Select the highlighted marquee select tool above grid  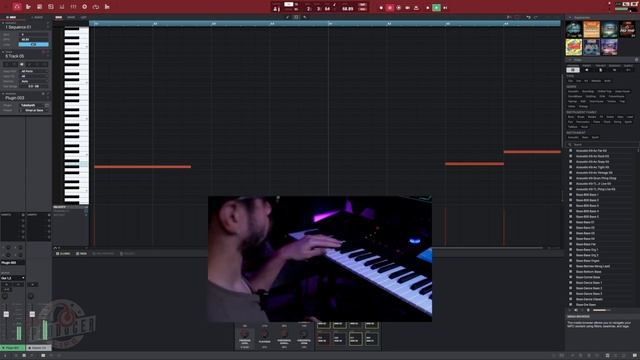coord(296,18)
